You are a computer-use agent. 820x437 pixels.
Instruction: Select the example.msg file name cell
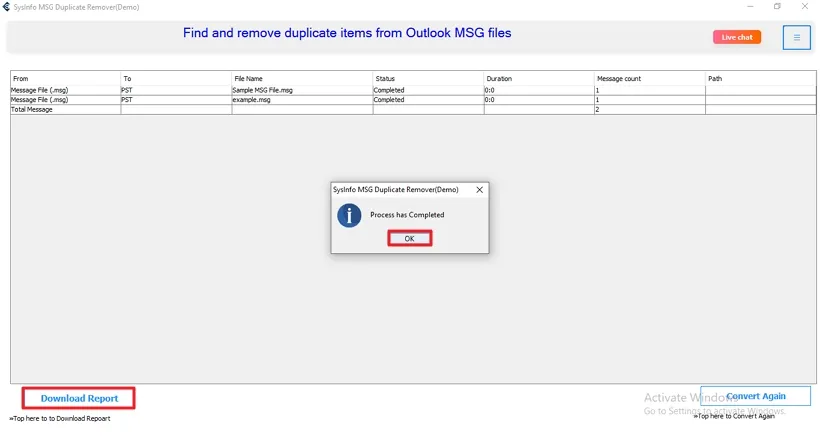click(302, 99)
